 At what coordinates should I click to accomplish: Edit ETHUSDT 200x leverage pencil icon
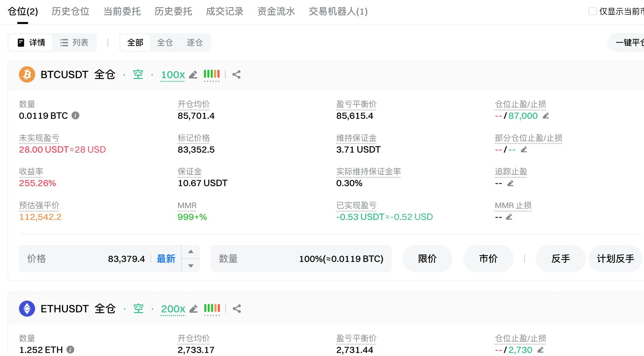click(x=193, y=309)
